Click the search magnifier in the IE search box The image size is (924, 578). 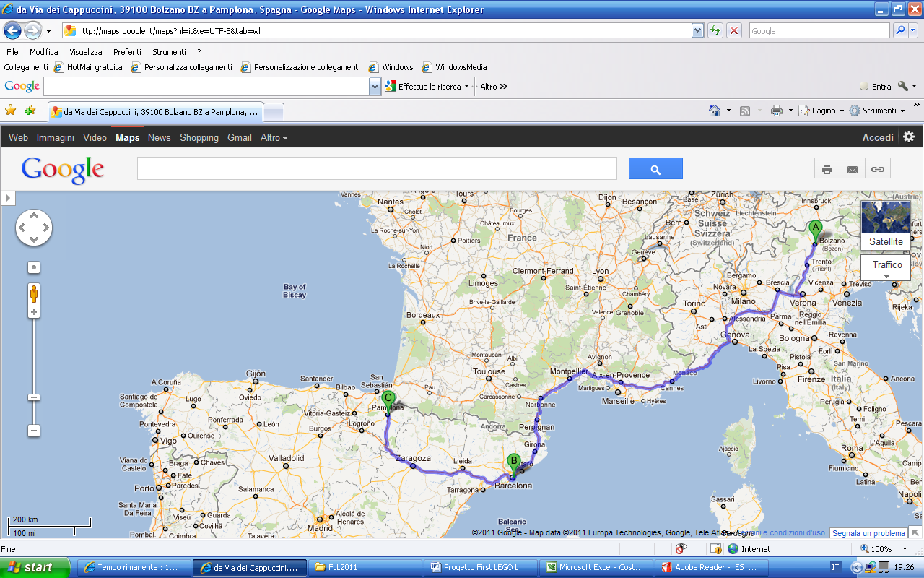(x=900, y=30)
